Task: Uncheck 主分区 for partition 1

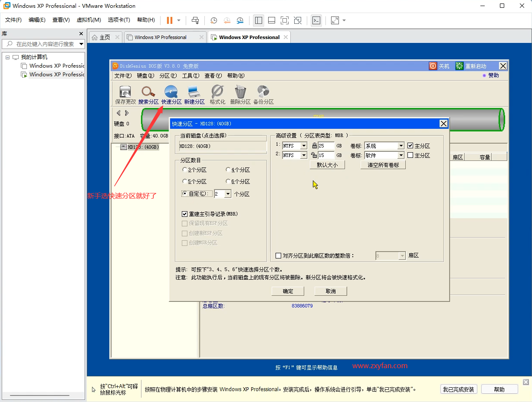Action: click(410, 145)
